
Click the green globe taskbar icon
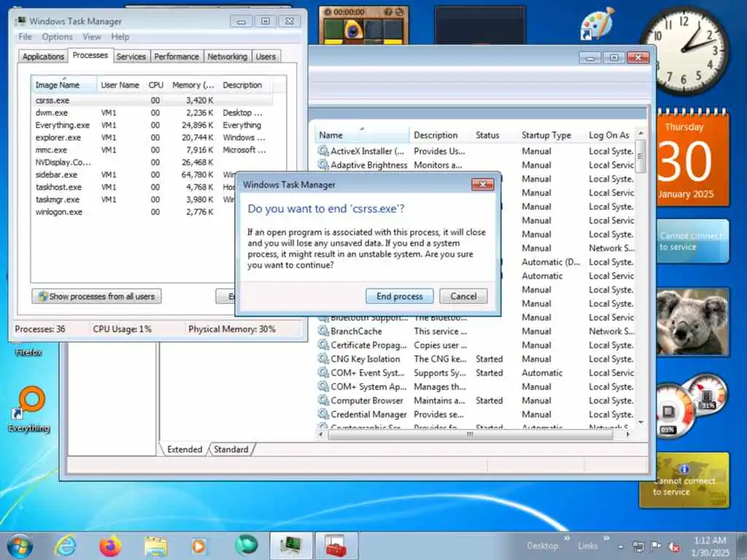click(x=246, y=545)
